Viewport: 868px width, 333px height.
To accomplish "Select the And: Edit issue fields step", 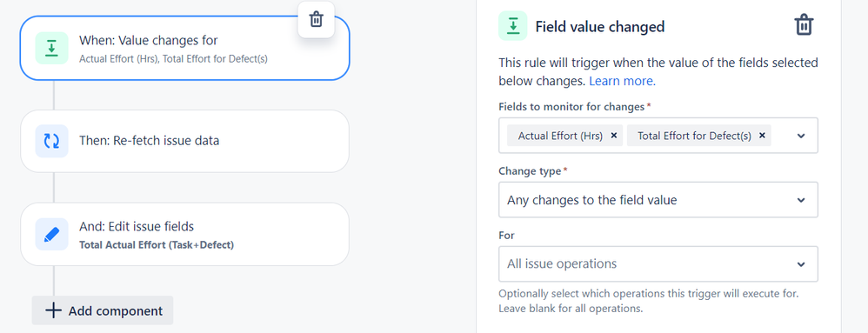I will tap(185, 234).
